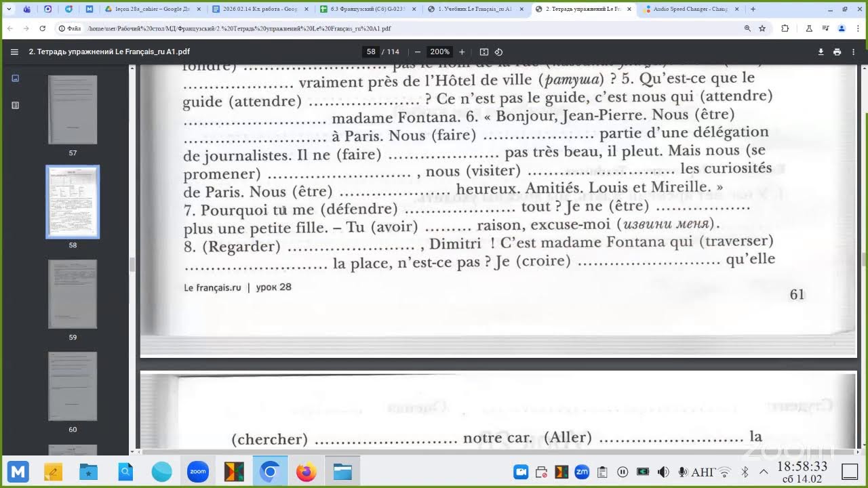
Task: Open the file manager in taskbar
Action: click(x=342, y=471)
